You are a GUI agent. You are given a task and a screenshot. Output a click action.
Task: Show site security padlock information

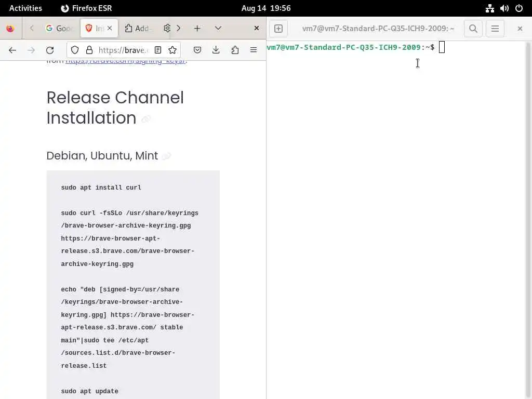click(x=89, y=50)
